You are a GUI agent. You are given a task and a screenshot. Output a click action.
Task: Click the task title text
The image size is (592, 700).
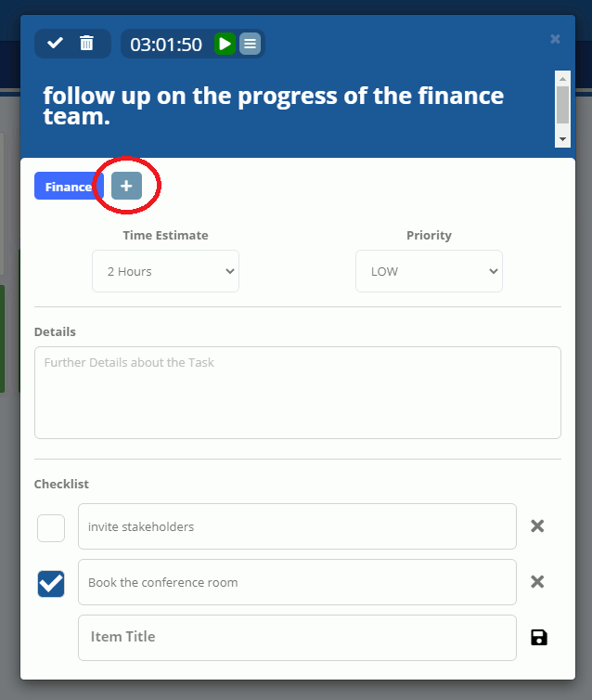[273, 106]
